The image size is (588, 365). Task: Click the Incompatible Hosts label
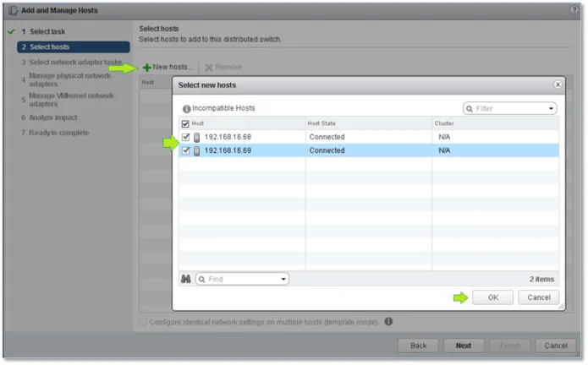click(223, 108)
